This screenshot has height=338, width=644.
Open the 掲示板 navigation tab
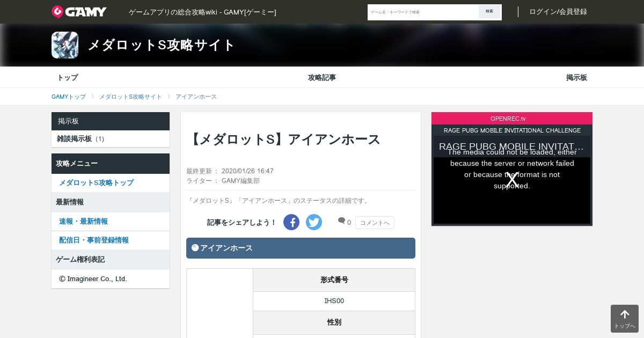(x=576, y=77)
